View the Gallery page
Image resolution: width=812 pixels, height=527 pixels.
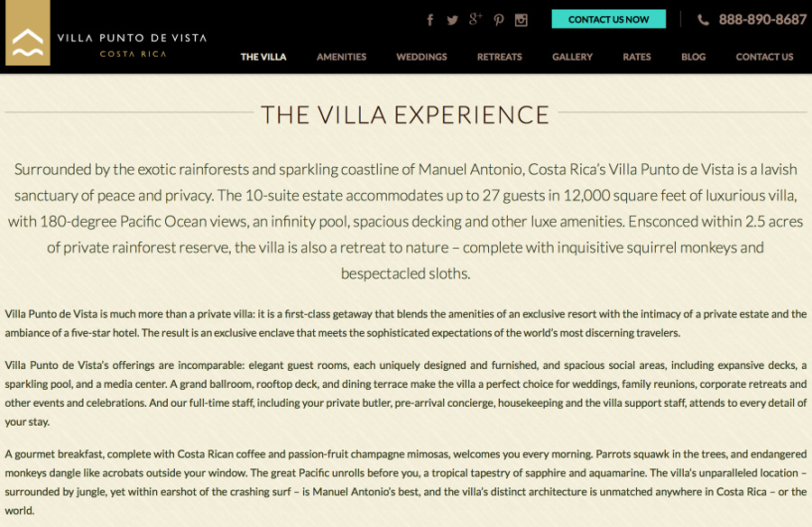572,57
